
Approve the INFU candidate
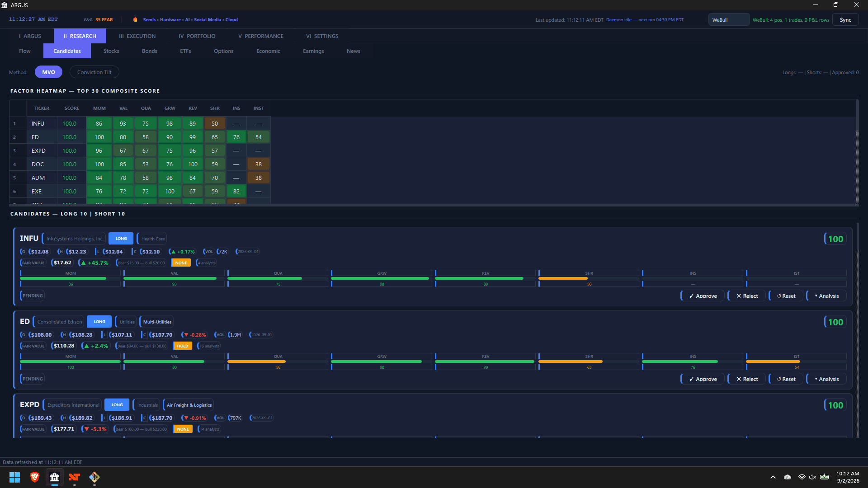coord(703,296)
